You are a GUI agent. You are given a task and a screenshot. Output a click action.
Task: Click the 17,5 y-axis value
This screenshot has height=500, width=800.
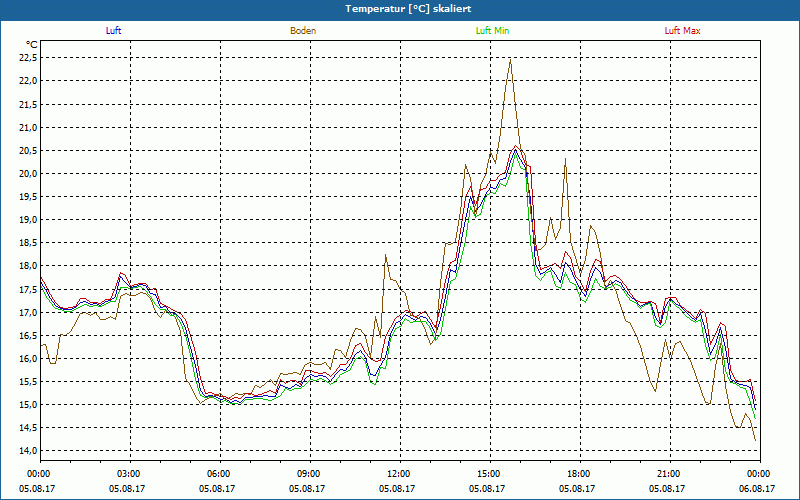28,289
